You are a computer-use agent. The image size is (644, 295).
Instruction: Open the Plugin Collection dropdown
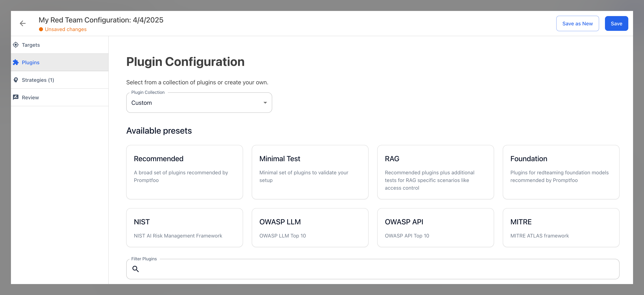(199, 103)
